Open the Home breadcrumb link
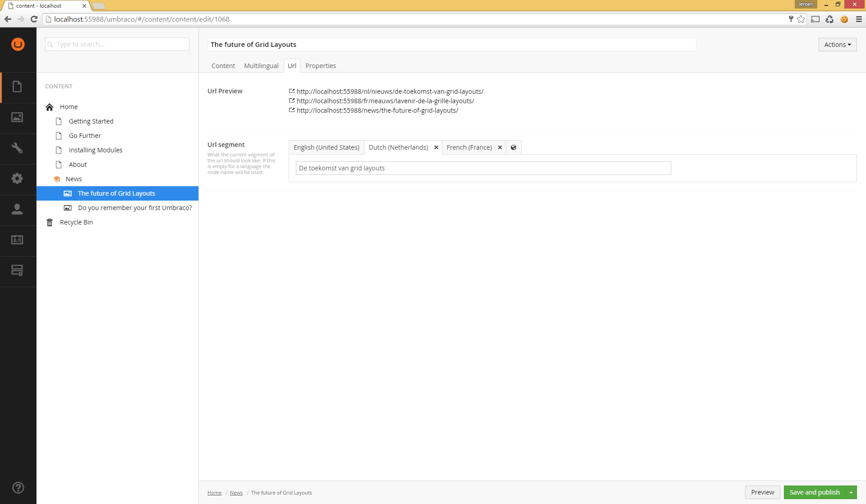This screenshot has height=504, width=866. pos(214,493)
